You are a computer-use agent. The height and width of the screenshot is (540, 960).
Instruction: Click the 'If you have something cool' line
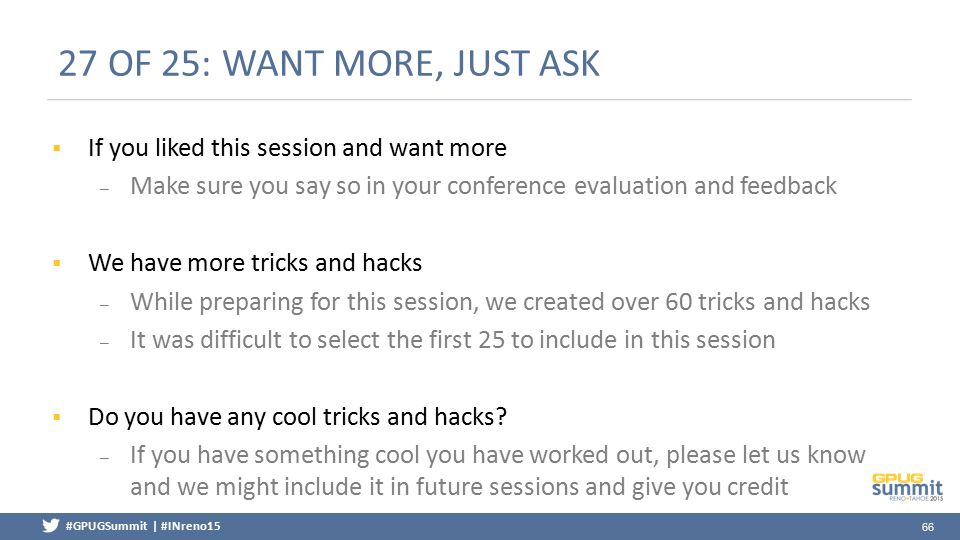498,455
